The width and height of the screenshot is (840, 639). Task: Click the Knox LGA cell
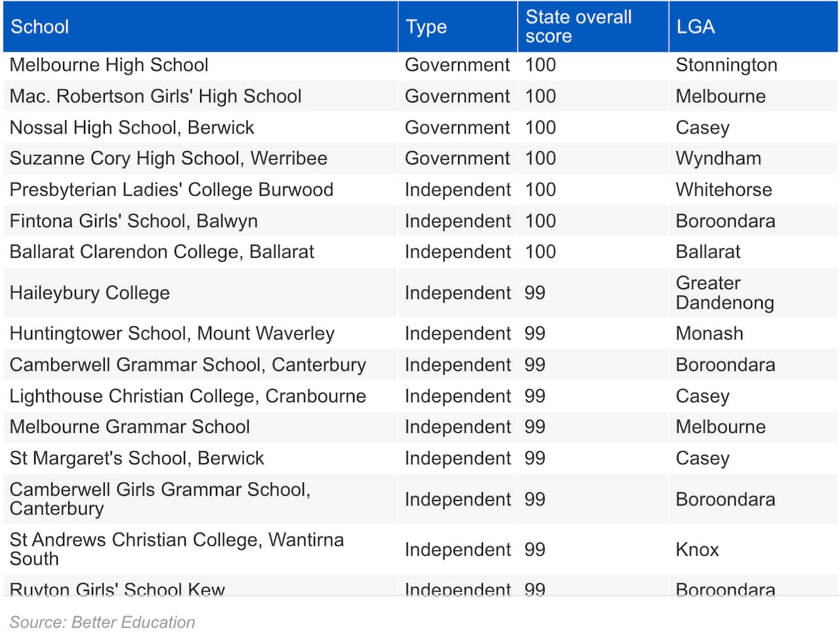click(x=697, y=550)
